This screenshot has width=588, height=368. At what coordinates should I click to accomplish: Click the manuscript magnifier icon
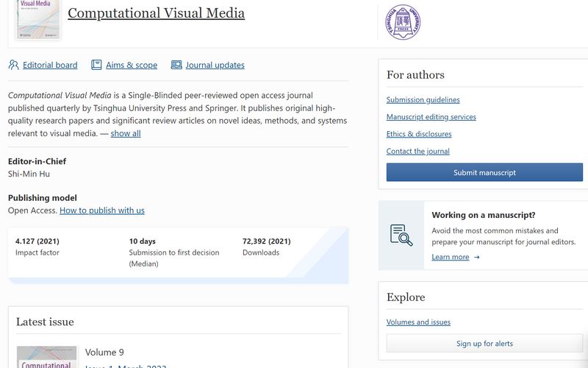pos(401,235)
